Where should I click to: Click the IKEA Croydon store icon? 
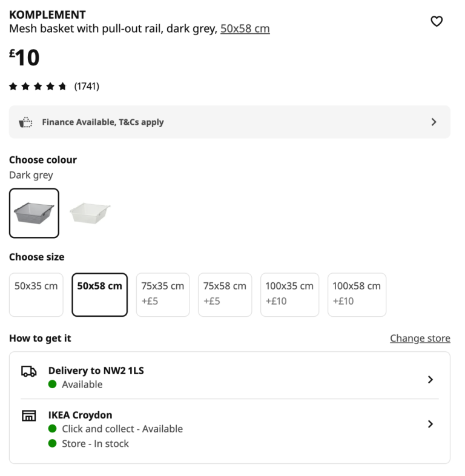coord(29,415)
